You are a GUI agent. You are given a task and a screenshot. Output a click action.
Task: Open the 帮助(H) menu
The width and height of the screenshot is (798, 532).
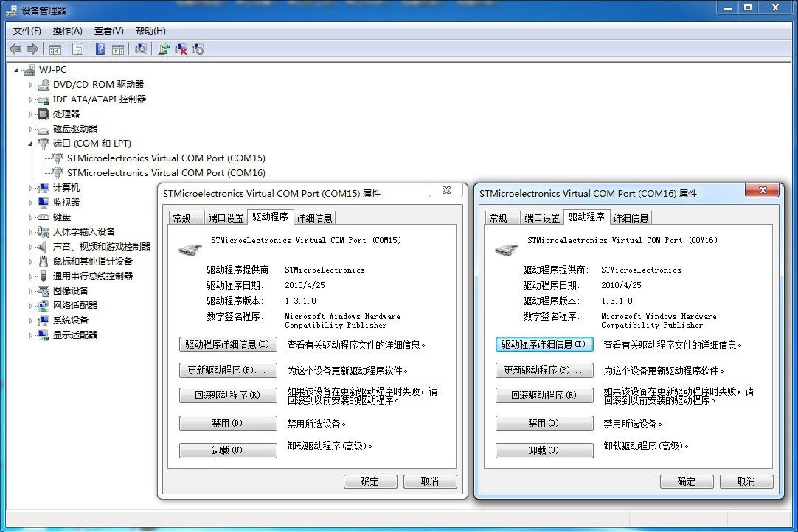tap(150, 31)
